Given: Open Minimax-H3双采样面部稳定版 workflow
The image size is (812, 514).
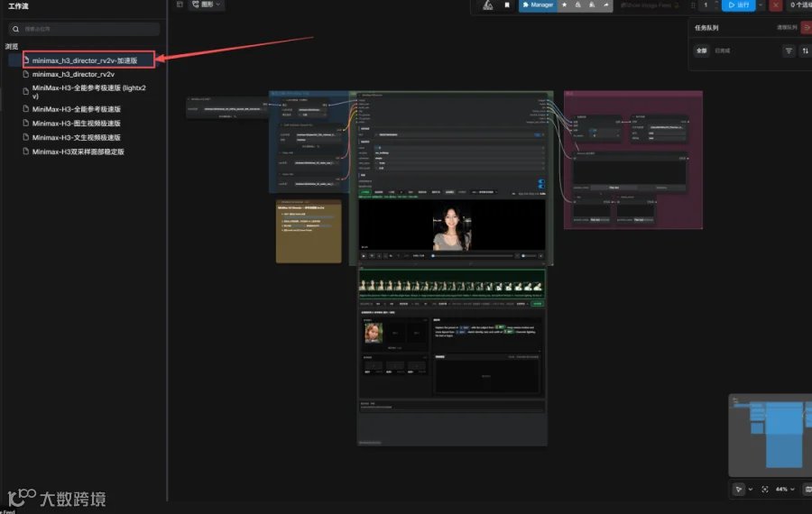Looking at the screenshot, I should (x=78, y=151).
